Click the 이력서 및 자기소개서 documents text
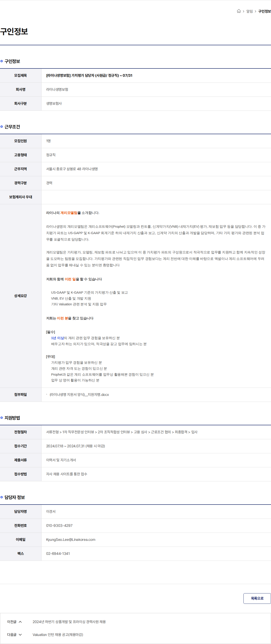Image resolution: width=271 pixels, height=644 pixels. point(61,460)
